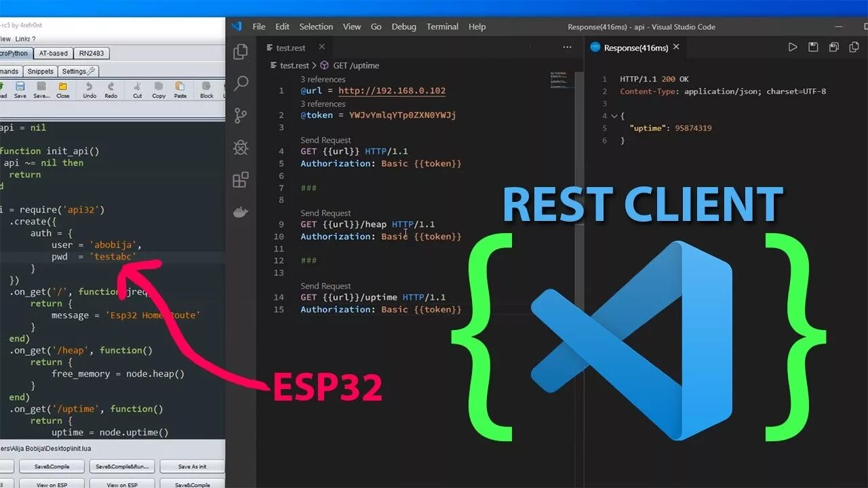Open the Edit menu in VS Code
Screen dimensions: 868x488
click(282, 26)
